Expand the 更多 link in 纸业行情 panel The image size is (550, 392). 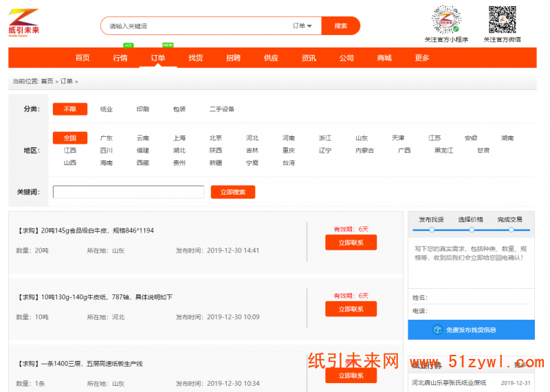click(520, 364)
